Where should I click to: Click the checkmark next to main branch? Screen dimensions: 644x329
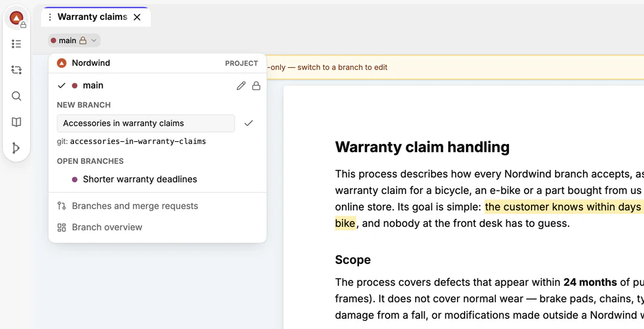pyautogui.click(x=62, y=86)
